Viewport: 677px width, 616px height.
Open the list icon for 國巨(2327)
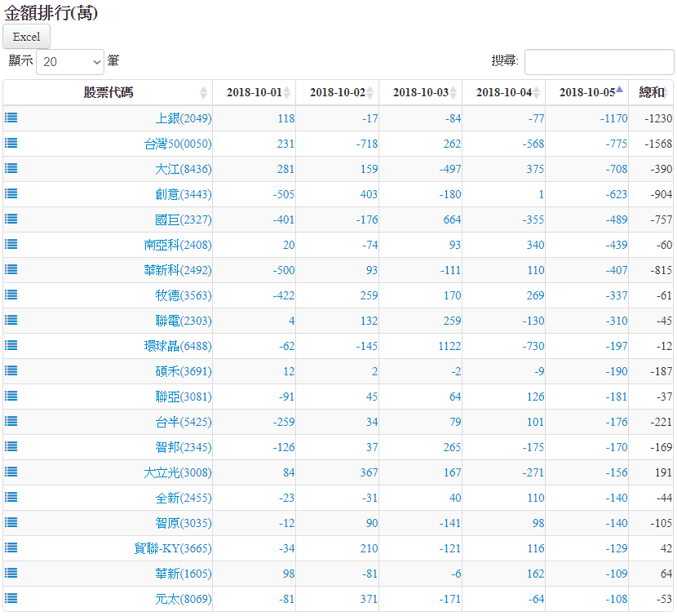pyautogui.click(x=11, y=219)
